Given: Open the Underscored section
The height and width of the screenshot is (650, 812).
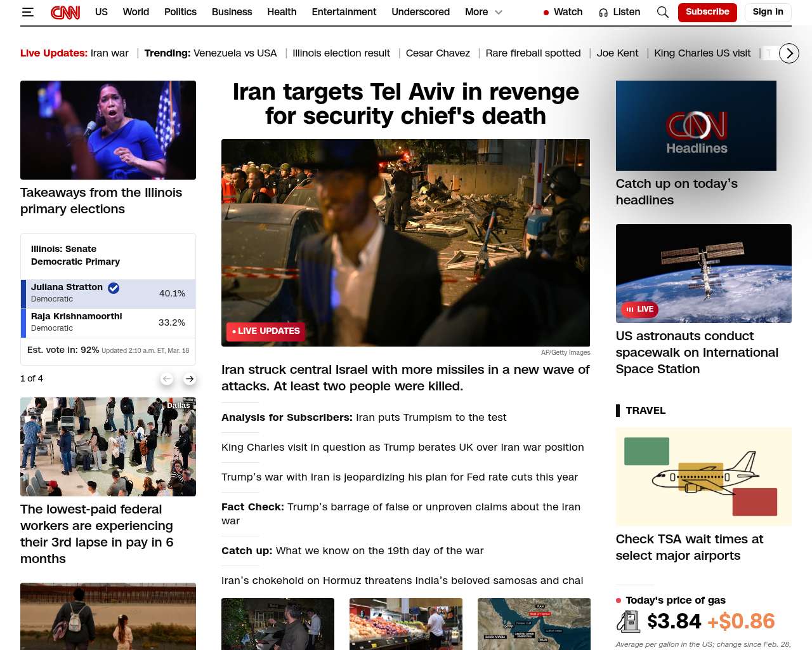Looking at the screenshot, I should click(420, 12).
